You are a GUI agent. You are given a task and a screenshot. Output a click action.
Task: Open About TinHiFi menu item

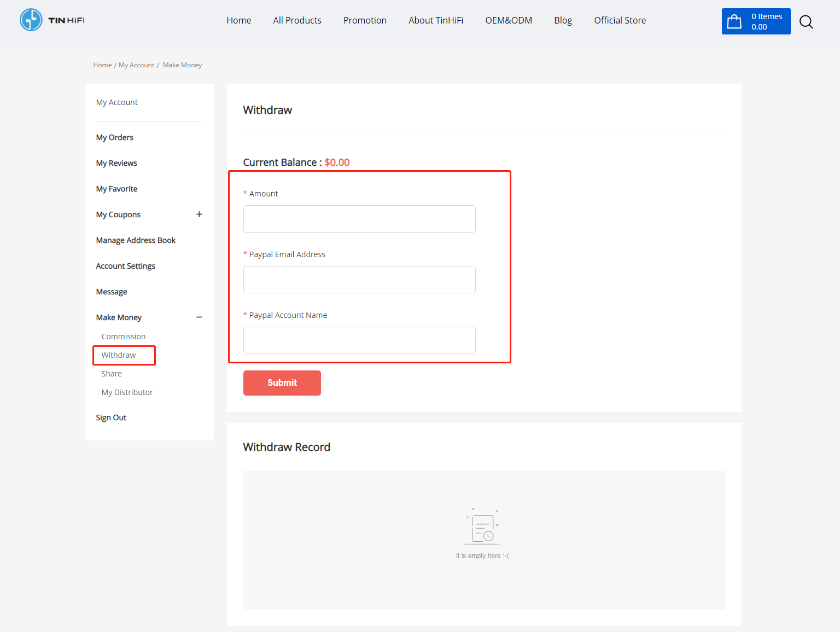(435, 20)
